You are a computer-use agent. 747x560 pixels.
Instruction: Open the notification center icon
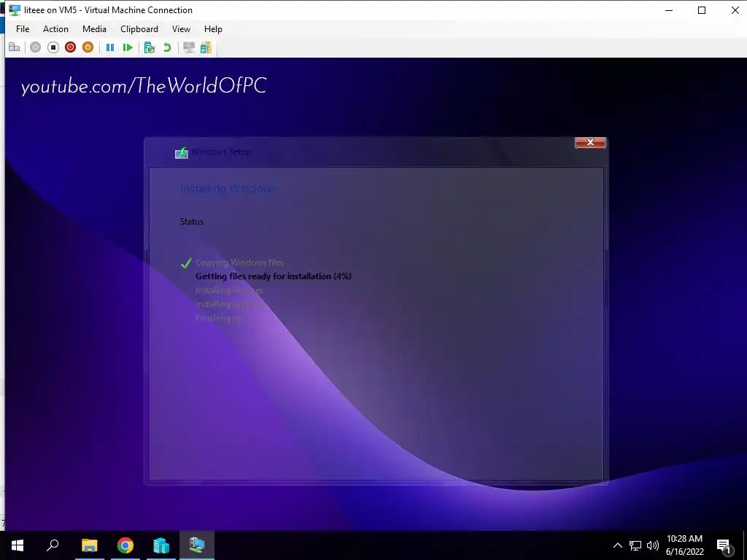(x=724, y=545)
